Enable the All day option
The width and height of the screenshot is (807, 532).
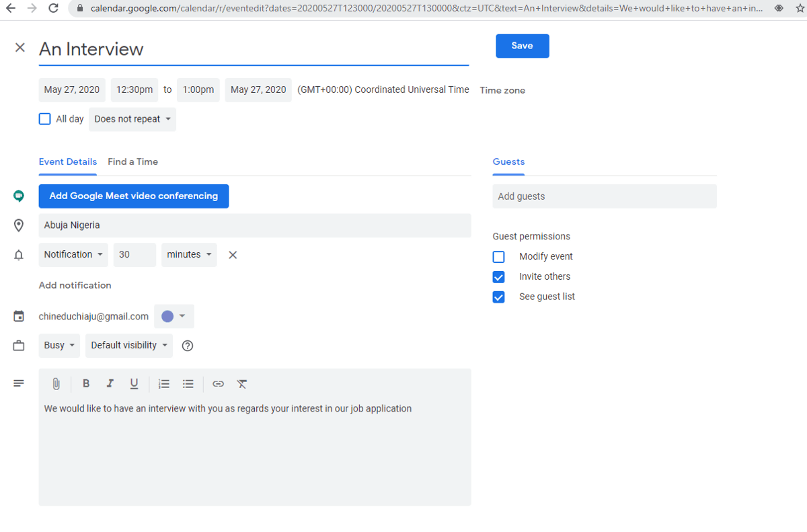point(44,118)
